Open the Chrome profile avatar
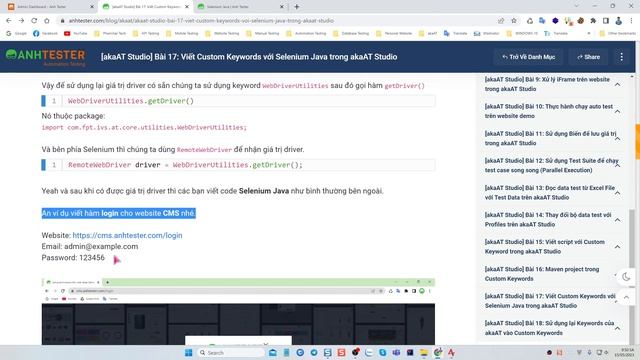Screen dimensions: 640x360 tap(618, 20)
